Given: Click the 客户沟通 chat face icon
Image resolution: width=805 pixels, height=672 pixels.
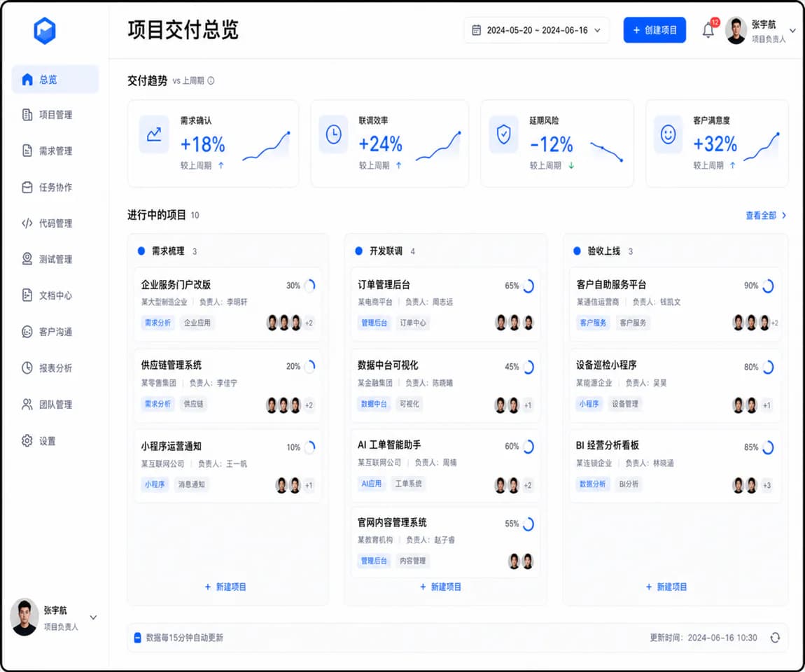Looking at the screenshot, I should pyautogui.click(x=27, y=332).
